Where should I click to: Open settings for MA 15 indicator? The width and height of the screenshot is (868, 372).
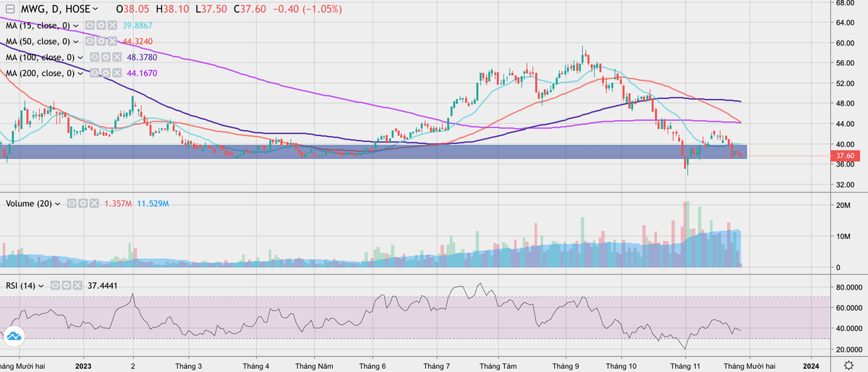(x=102, y=25)
